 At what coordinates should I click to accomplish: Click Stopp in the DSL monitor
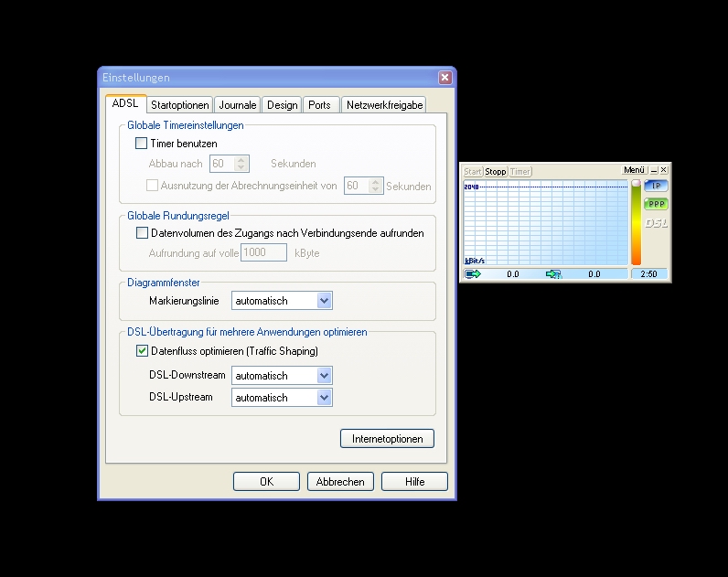[x=496, y=172]
